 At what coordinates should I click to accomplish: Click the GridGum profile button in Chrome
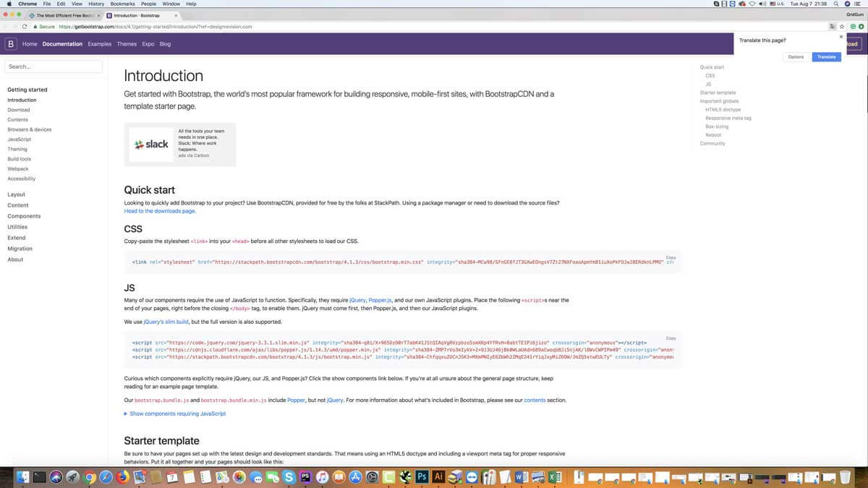[854, 14]
